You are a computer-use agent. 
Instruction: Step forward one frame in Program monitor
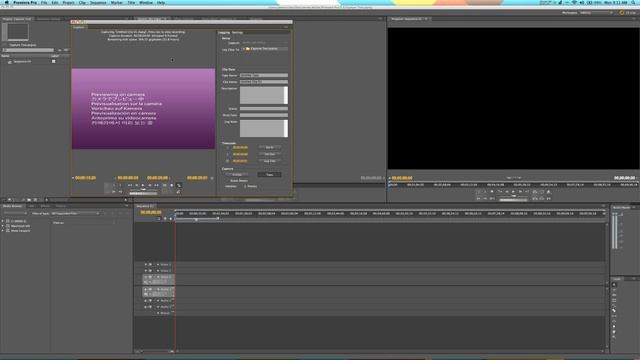[x=520, y=192]
